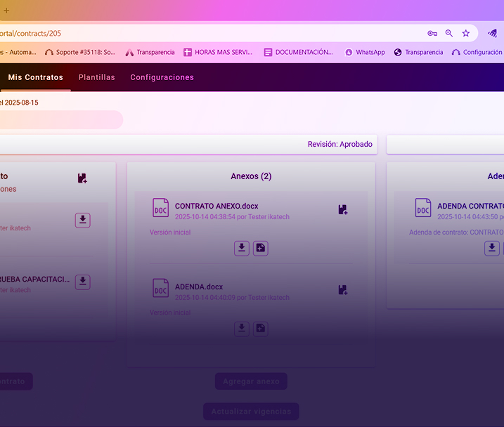
Task: Open the Configuraciones tab
Action: tap(162, 77)
